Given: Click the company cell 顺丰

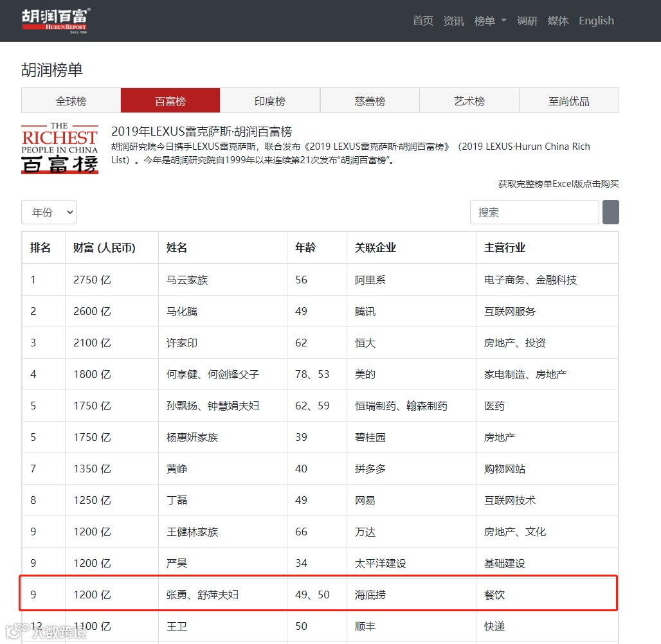Looking at the screenshot, I should 365,626.
